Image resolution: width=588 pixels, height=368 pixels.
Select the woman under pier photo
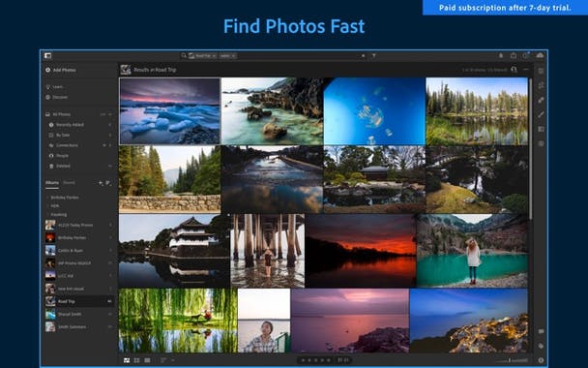coord(268,251)
